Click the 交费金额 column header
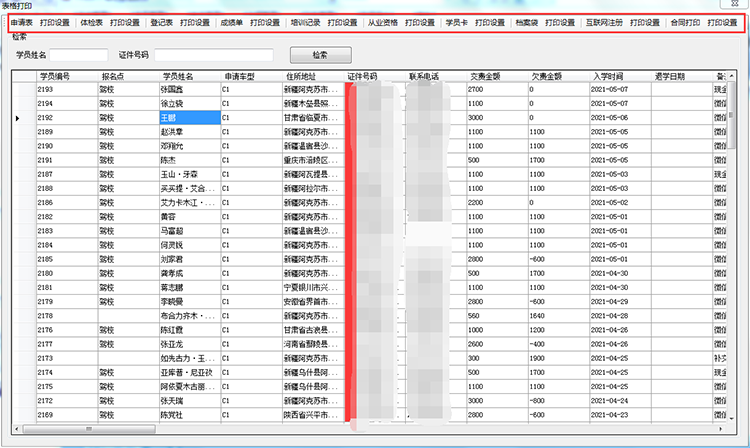 pyautogui.click(x=485, y=75)
